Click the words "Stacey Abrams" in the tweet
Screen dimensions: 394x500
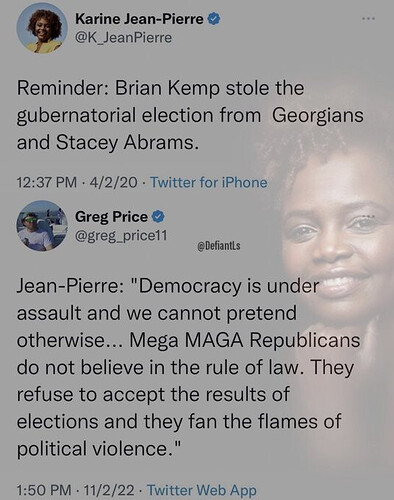coord(125,143)
